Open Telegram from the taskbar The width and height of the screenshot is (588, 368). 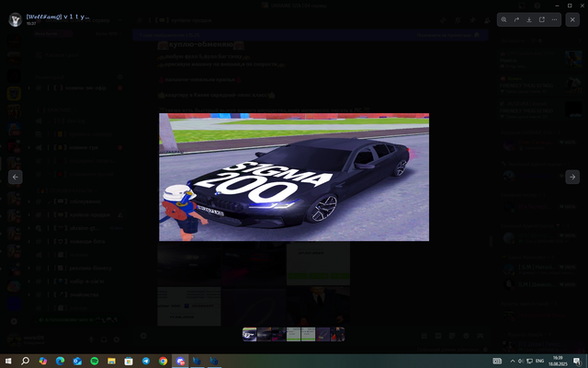tap(146, 361)
